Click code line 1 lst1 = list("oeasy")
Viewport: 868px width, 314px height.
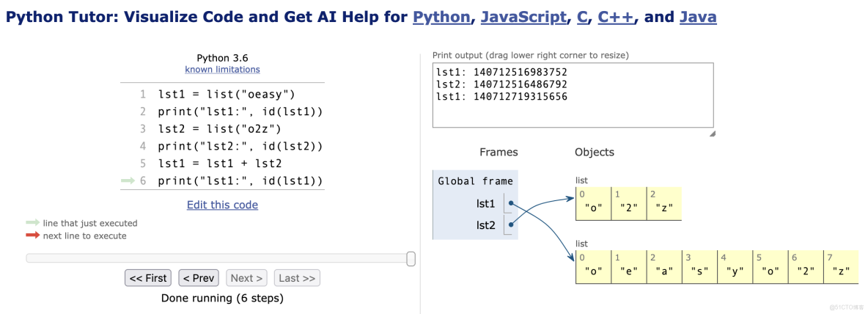pyautogui.click(x=227, y=94)
